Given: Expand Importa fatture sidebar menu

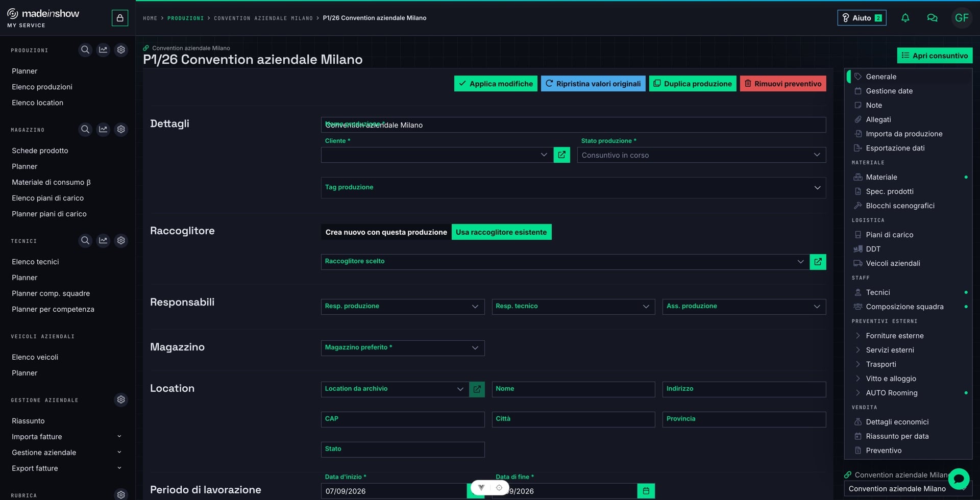Looking at the screenshot, I should pos(67,437).
